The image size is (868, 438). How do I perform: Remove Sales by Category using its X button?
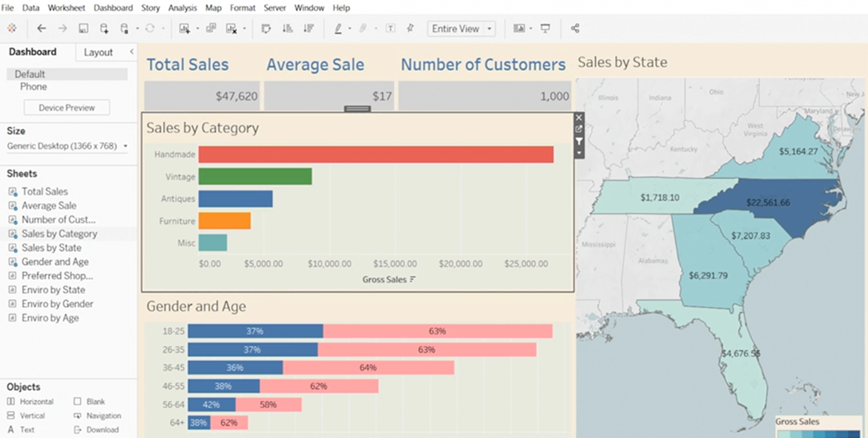[x=579, y=117]
